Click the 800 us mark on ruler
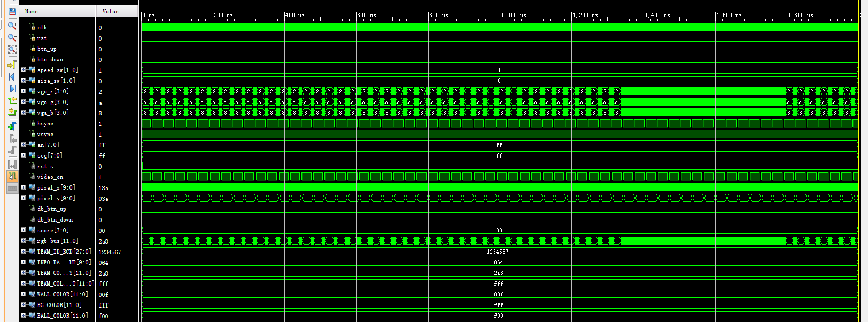 point(439,15)
